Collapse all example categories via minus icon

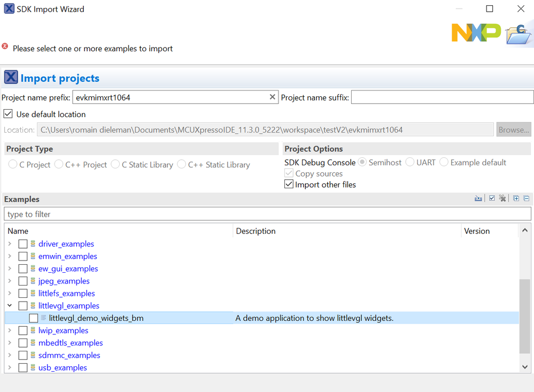(x=527, y=198)
